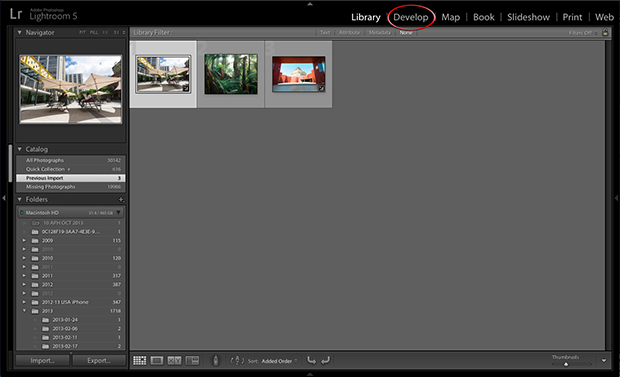Screen dimensions: 620x377
Task: Click badge icon on first thumbnail
Action: (x=186, y=89)
